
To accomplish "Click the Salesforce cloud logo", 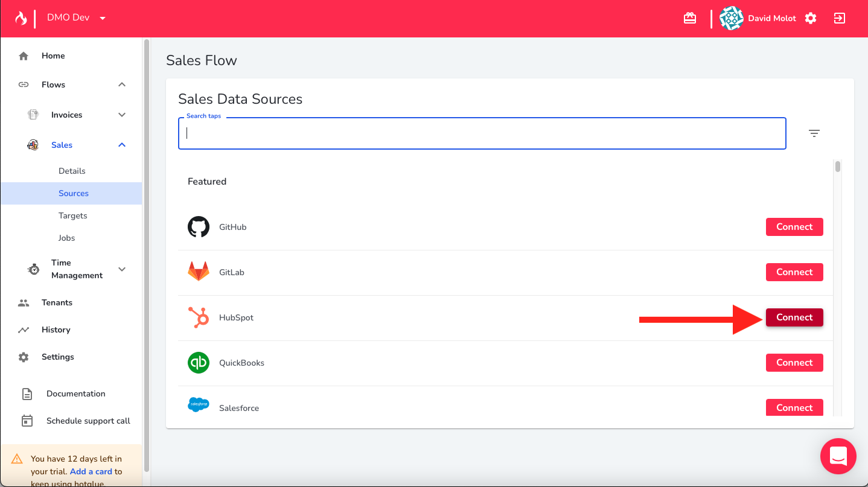I will (199, 404).
